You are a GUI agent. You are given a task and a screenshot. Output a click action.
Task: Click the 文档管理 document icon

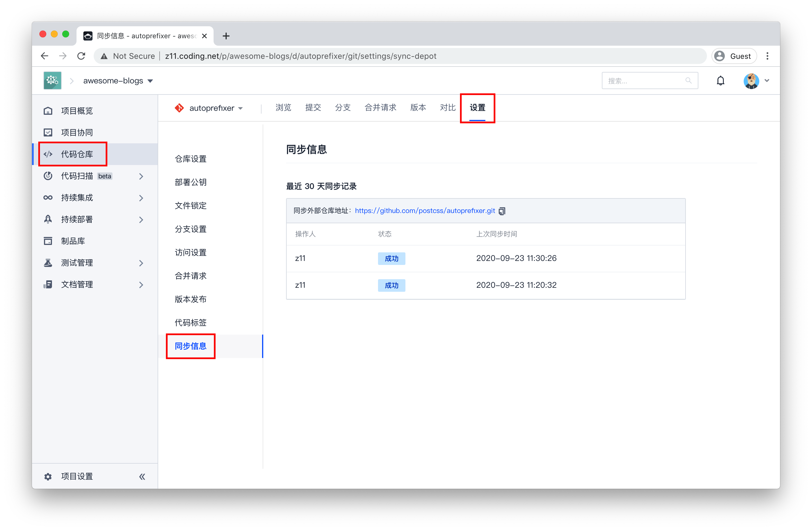point(48,284)
